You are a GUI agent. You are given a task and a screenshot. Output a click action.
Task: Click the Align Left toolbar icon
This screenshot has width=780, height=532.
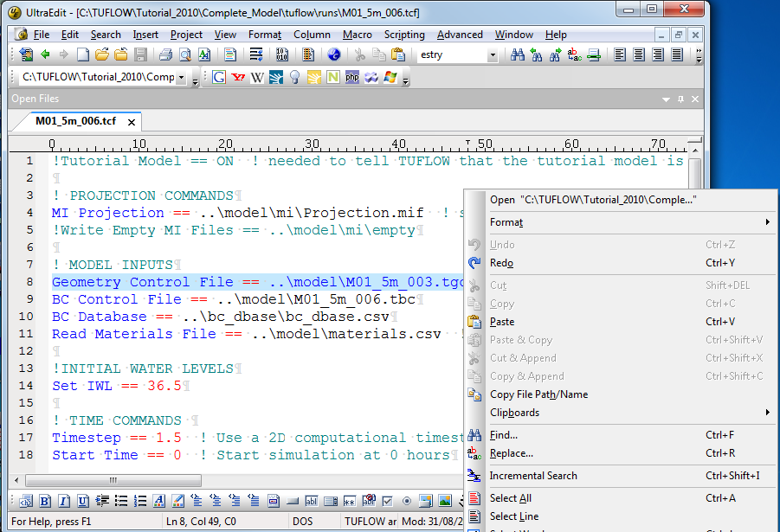point(619,54)
